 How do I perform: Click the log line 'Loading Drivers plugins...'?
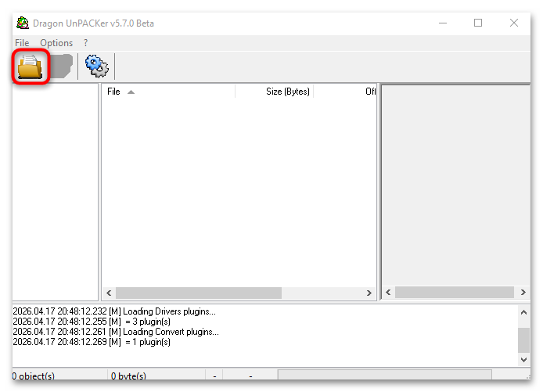point(114,311)
